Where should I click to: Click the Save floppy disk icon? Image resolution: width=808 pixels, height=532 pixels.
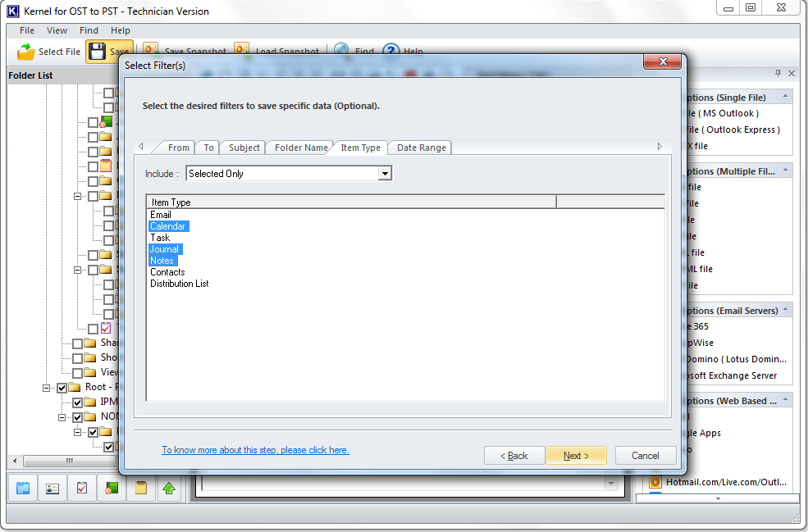(97, 52)
